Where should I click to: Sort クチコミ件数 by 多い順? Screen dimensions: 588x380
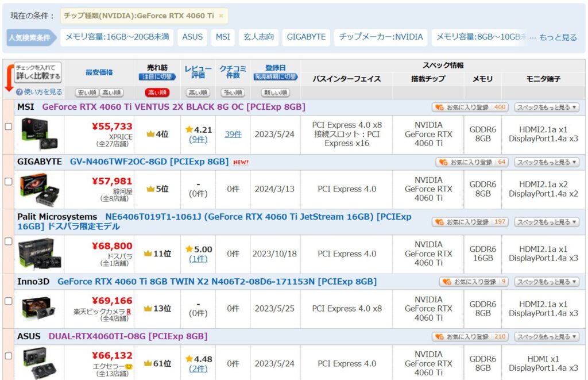tap(233, 93)
